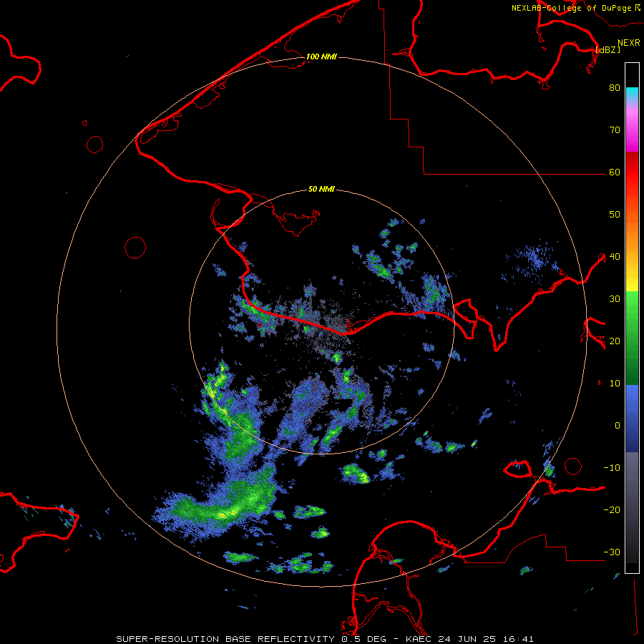Click the 60 value on the dBZ scale

click(615, 172)
